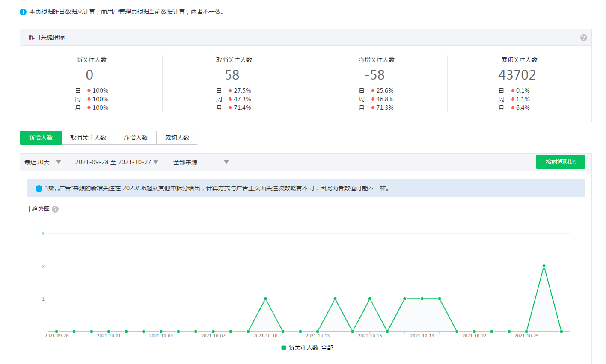Click the 净增关注人数 value -58

tap(374, 75)
